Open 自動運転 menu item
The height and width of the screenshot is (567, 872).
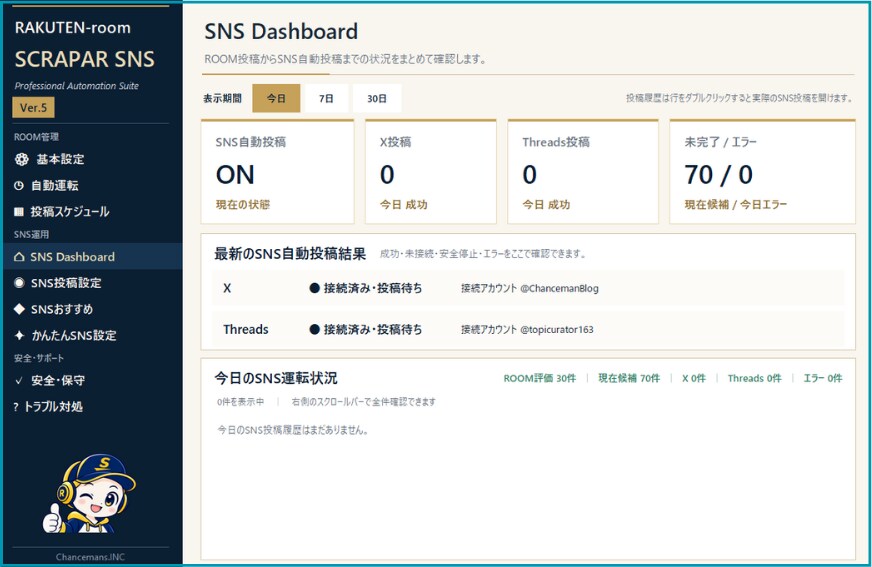pyautogui.click(x=92, y=186)
